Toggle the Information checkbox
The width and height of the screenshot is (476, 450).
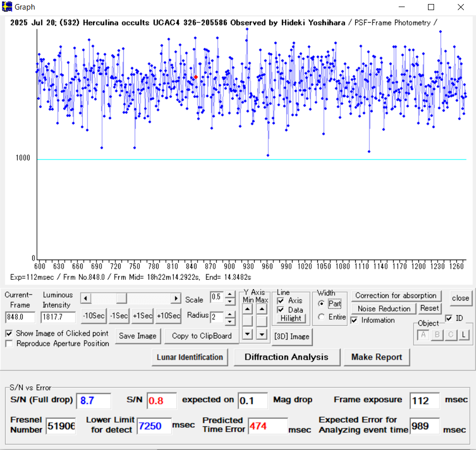point(354,320)
